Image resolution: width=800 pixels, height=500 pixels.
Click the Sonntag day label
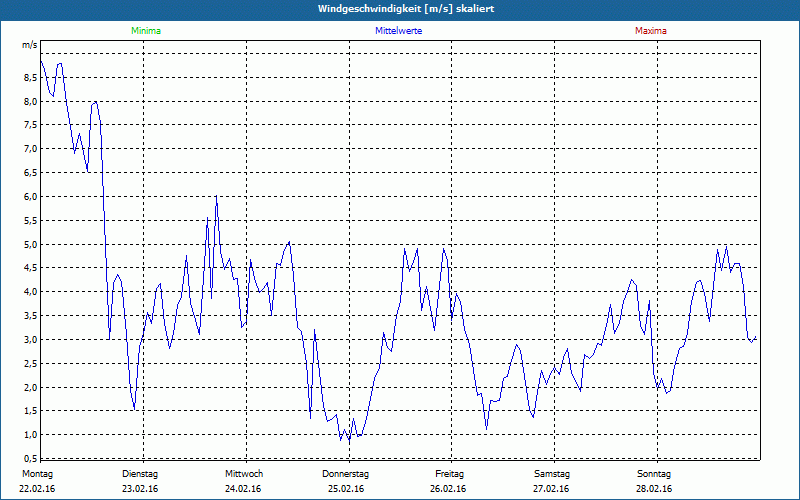654,474
